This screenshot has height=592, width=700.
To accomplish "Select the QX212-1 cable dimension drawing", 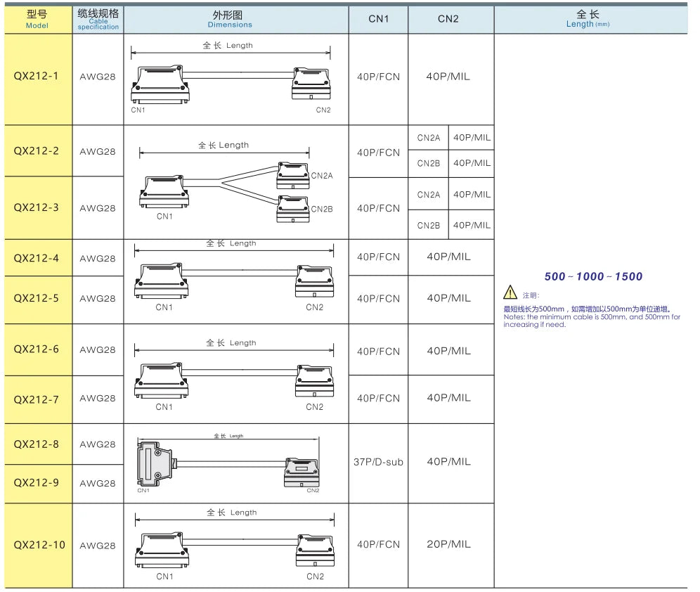I will 231,77.
